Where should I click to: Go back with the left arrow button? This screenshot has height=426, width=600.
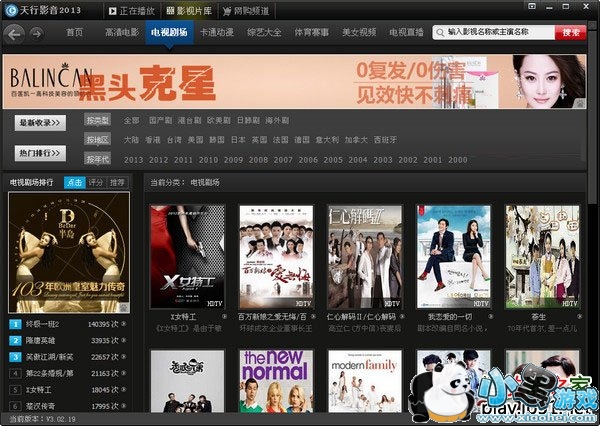[x=14, y=34]
